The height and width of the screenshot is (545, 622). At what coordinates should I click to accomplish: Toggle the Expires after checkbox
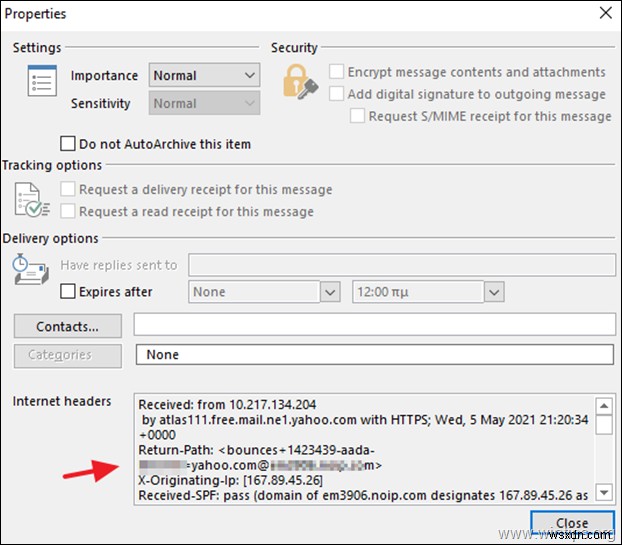[68, 292]
